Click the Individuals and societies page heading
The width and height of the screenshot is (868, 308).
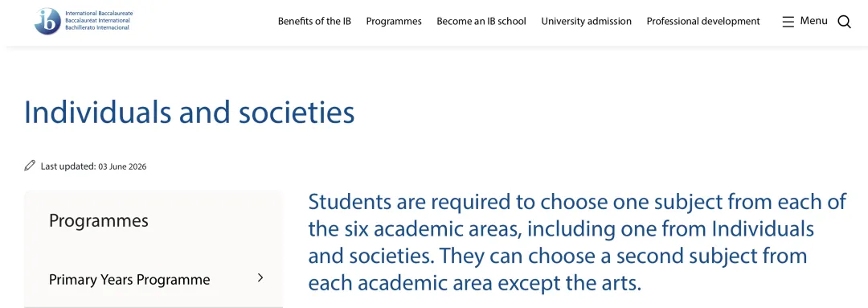[x=190, y=112]
